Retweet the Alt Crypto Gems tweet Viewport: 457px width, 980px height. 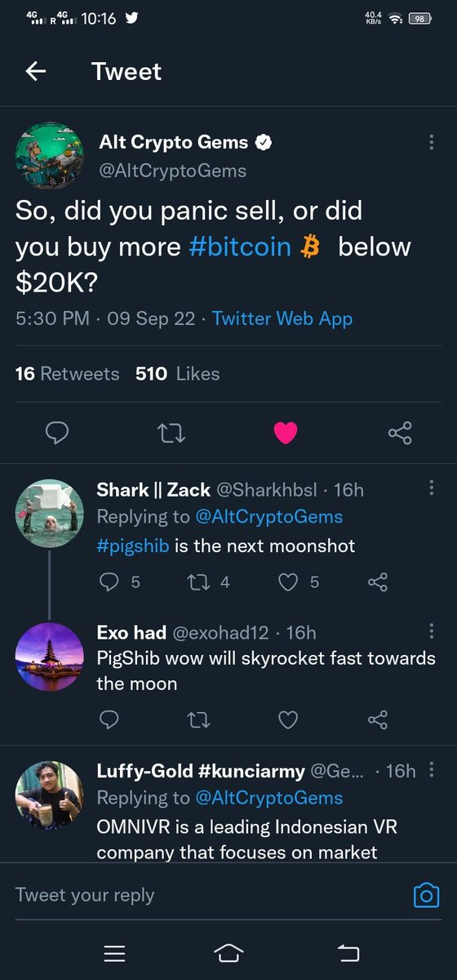pyautogui.click(x=171, y=433)
